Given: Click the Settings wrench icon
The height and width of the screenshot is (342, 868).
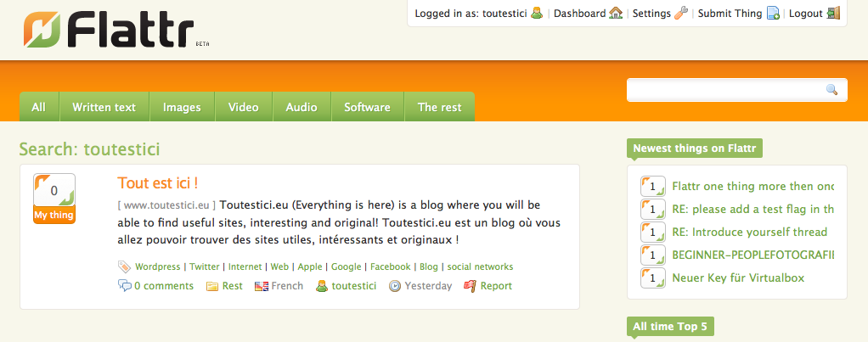Looking at the screenshot, I should [680, 14].
